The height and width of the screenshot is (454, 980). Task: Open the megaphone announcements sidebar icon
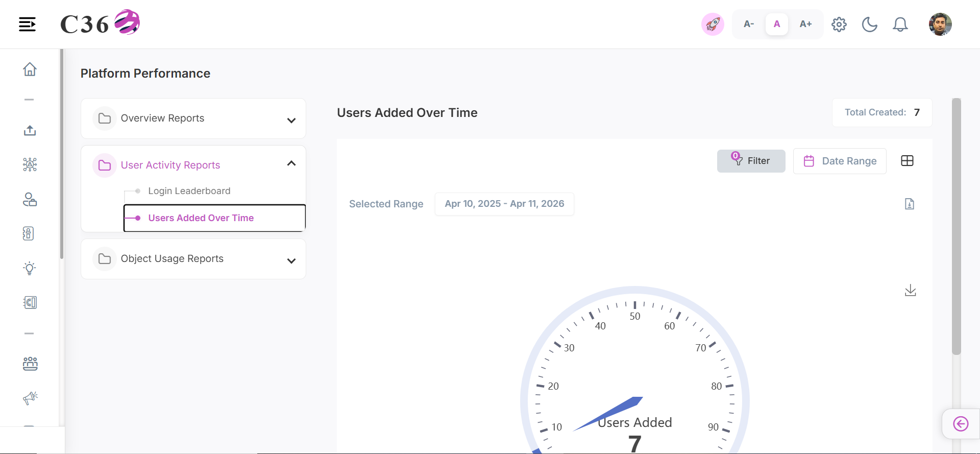click(30, 398)
